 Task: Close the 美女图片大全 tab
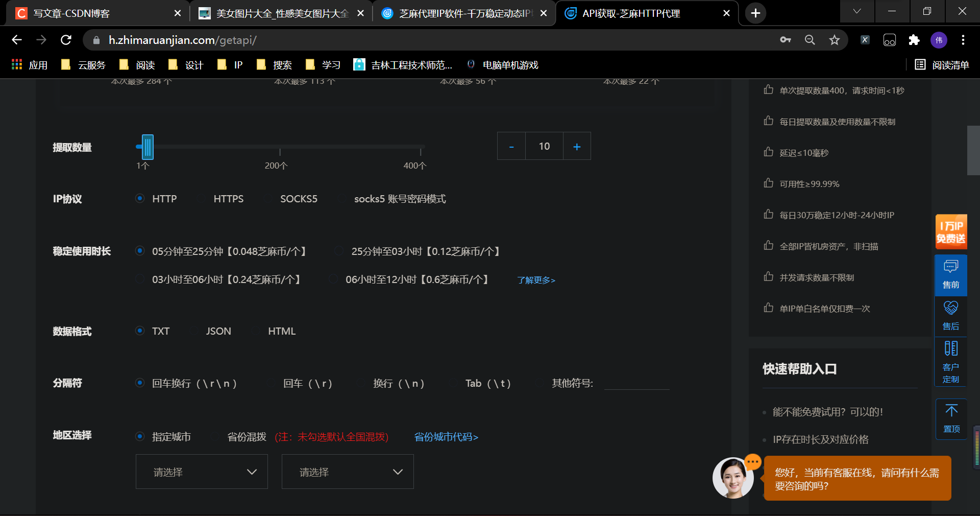click(360, 13)
